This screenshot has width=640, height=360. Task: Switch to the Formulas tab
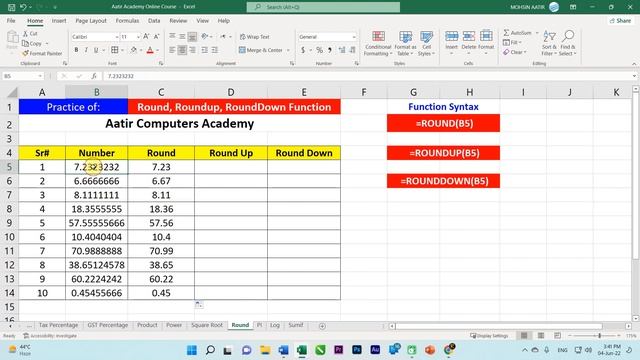point(127,21)
